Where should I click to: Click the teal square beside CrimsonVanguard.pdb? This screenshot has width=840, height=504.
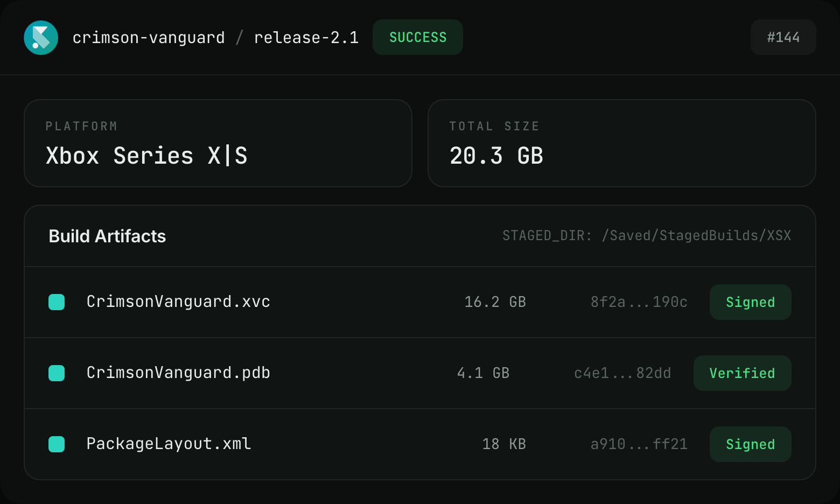click(x=57, y=373)
